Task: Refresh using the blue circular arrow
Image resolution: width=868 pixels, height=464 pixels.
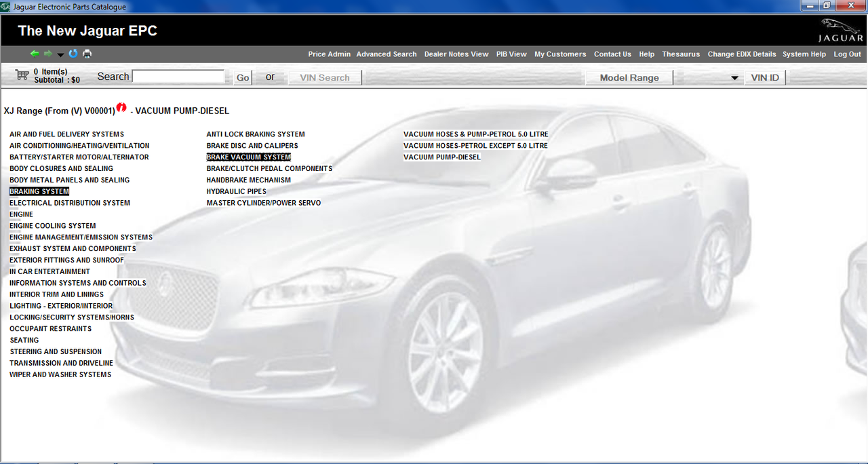Action: click(x=73, y=54)
